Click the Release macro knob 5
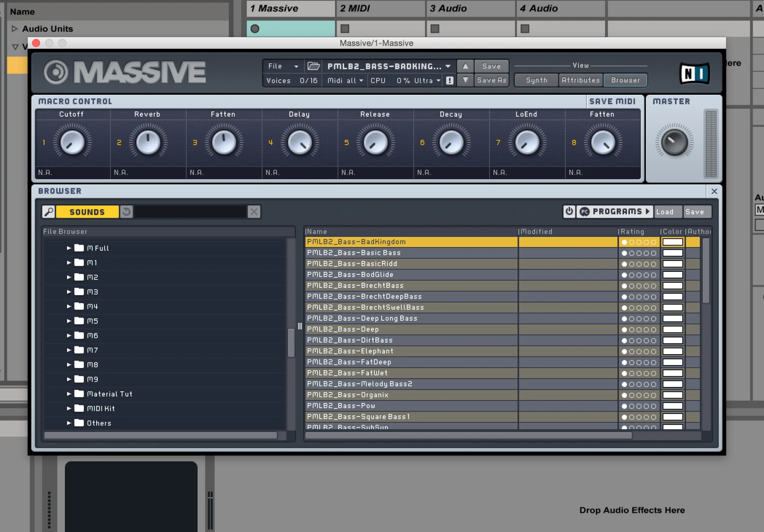Image resolution: width=764 pixels, height=532 pixels. point(376,142)
